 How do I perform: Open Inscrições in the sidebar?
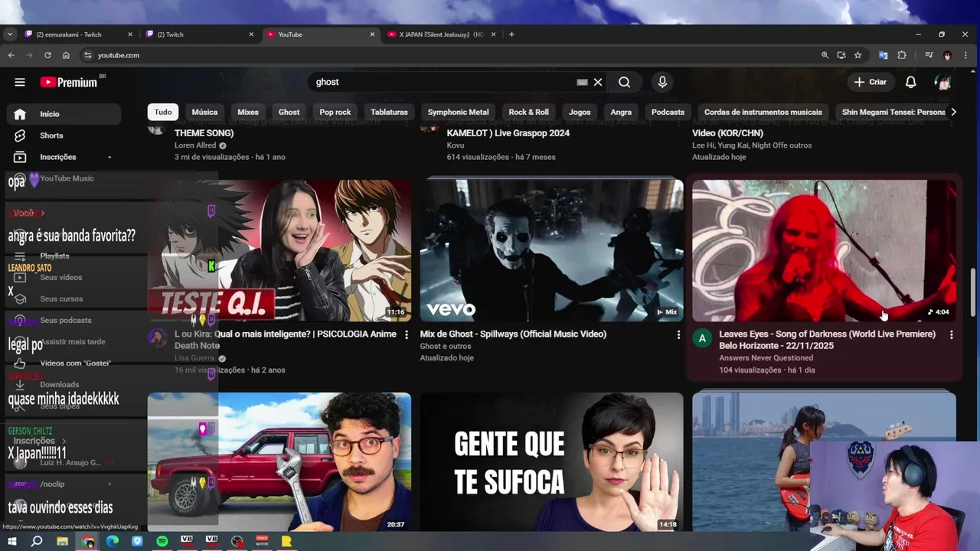pos(64,157)
